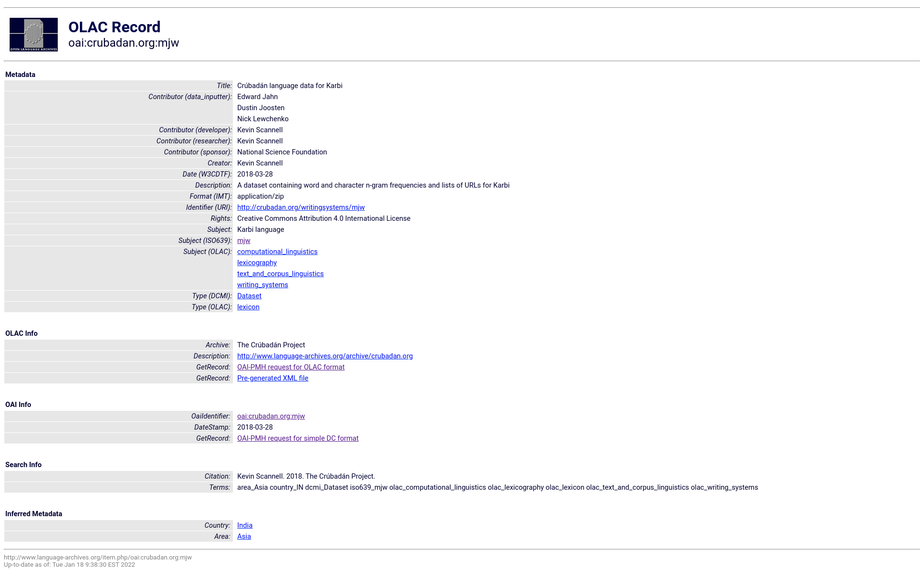924x572 pixels.
Task: Click the mjw ISO639 subject link
Action: (244, 241)
